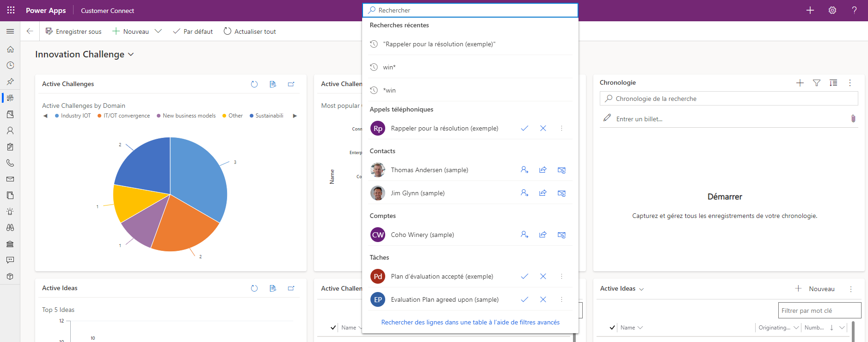This screenshot has width=868, height=342.
Task: Toggle select-all checkmark in Active Ideas grid
Action: pos(612,327)
